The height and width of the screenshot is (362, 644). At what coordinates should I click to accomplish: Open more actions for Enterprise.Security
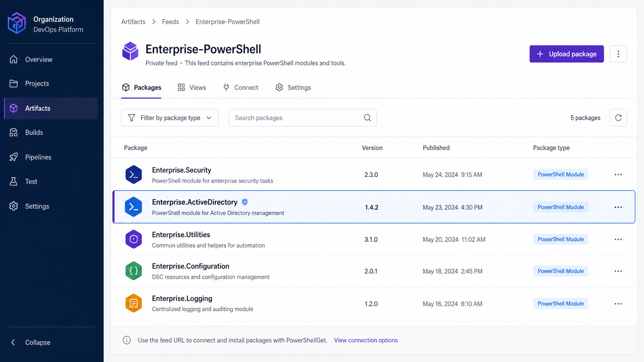[618, 175]
